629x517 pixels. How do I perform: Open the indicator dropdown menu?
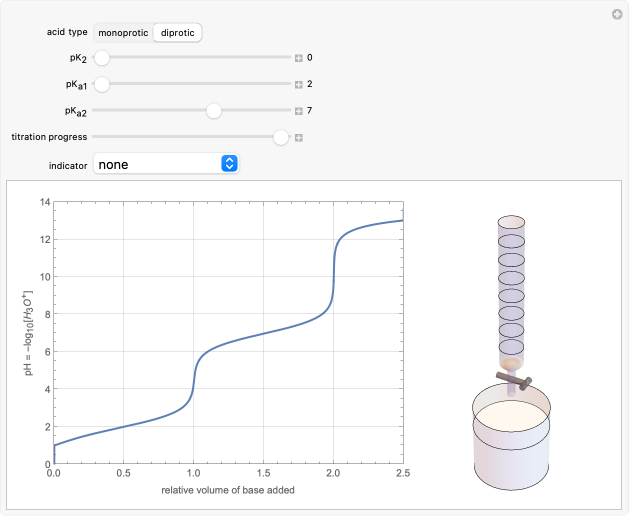(165, 164)
